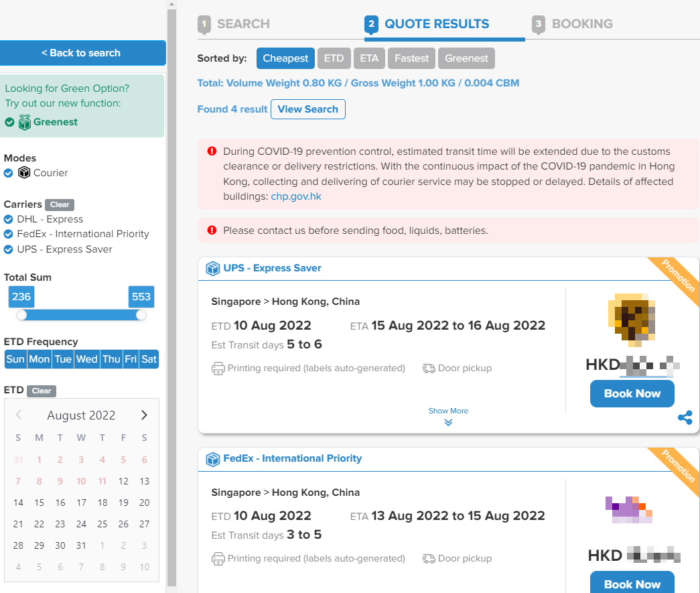Go to next month in calendar
This screenshot has height=593, width=700.
pos(144,415)
